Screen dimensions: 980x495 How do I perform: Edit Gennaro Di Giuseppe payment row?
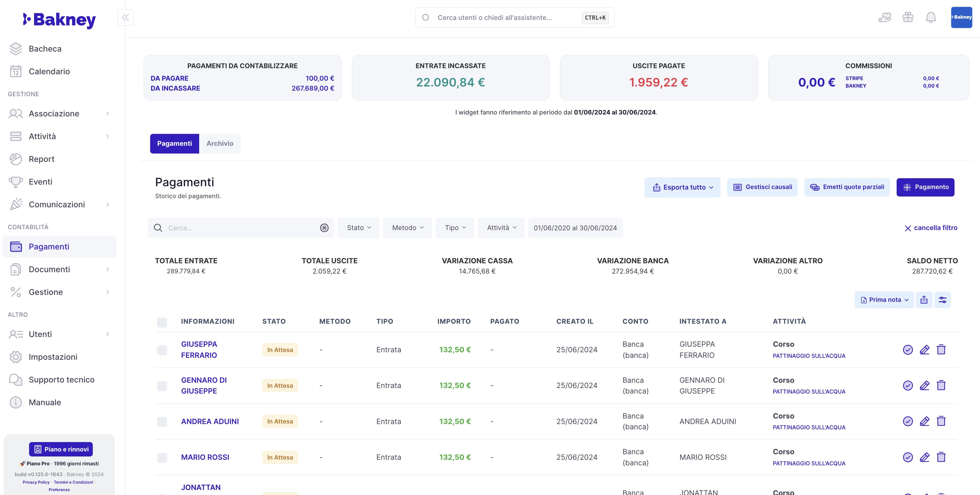click(924, 385)
